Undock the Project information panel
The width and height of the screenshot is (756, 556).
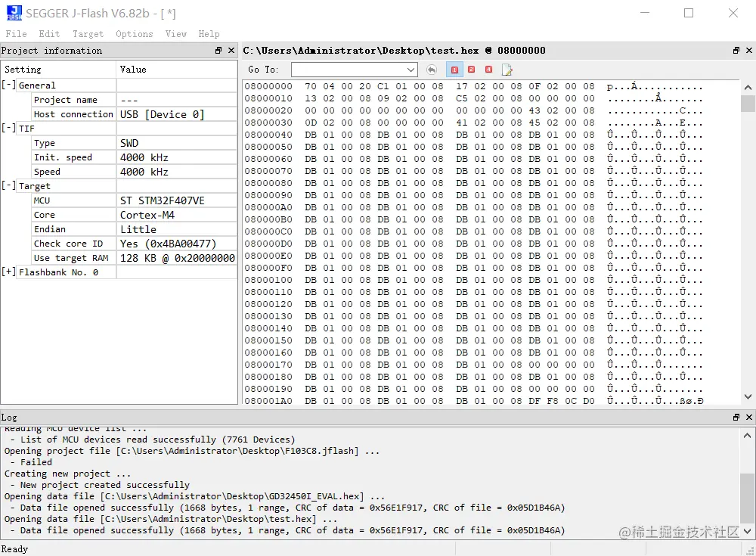[218, 50]
